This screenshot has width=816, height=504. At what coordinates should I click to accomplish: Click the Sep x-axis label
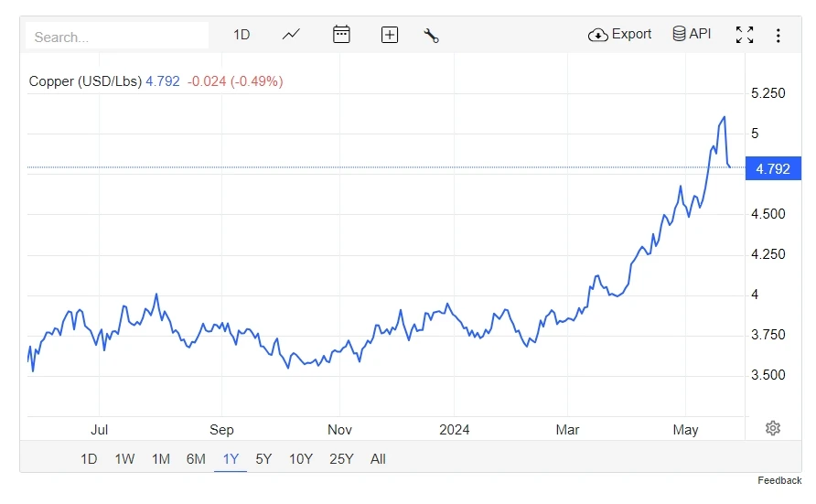221,430
